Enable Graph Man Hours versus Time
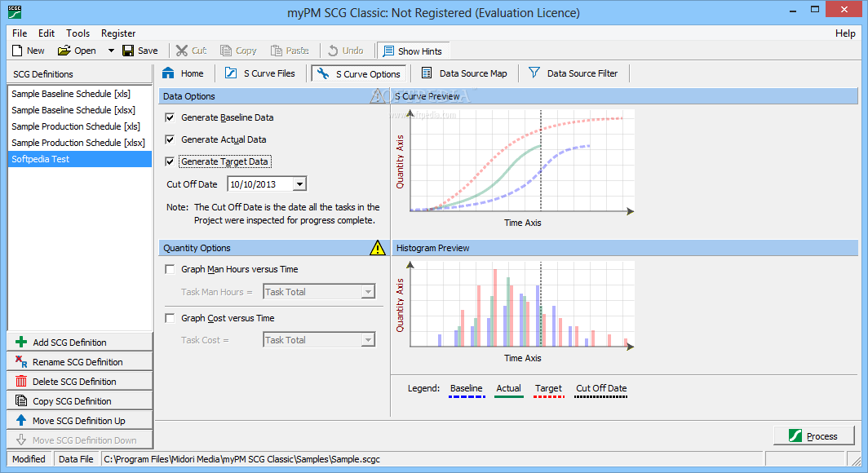 click(x=170, y=269)
